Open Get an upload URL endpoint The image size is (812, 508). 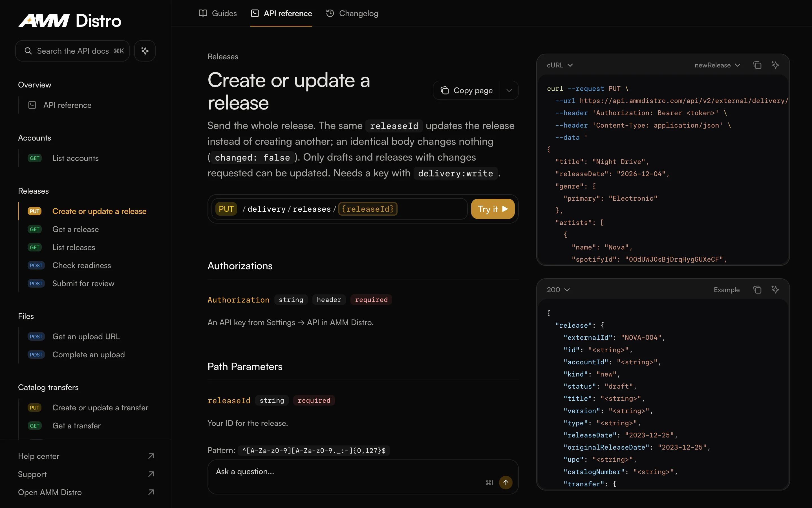[87, 337]
